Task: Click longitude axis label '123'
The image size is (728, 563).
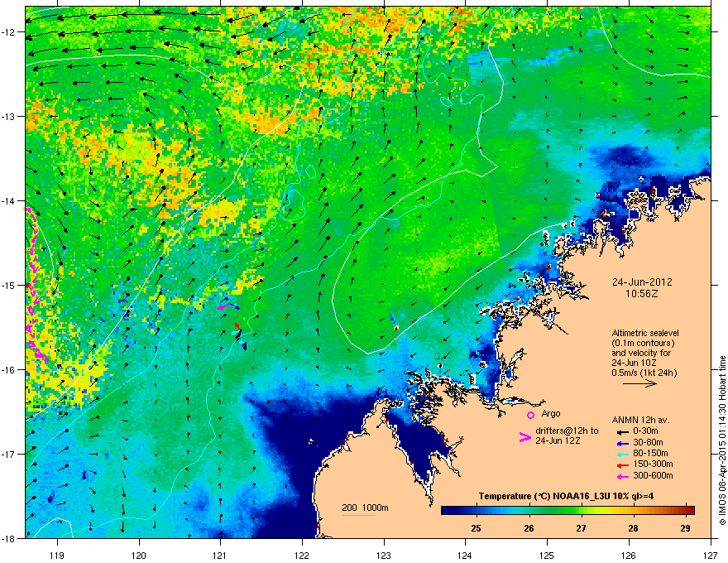Action: (x=384, y=555)
